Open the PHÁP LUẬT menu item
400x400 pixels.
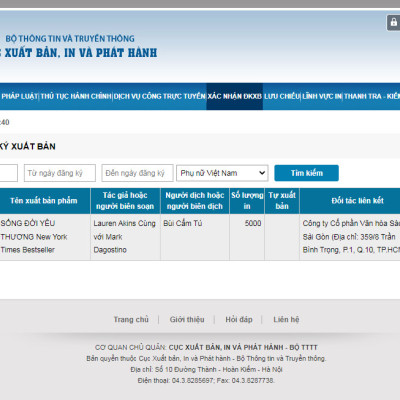19,96
